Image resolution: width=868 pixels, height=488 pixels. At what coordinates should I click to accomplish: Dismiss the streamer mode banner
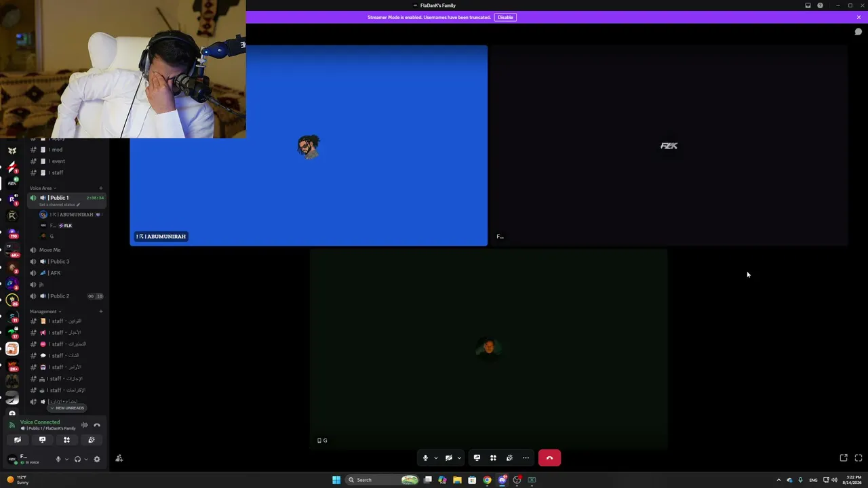click(x=859, y=17)
